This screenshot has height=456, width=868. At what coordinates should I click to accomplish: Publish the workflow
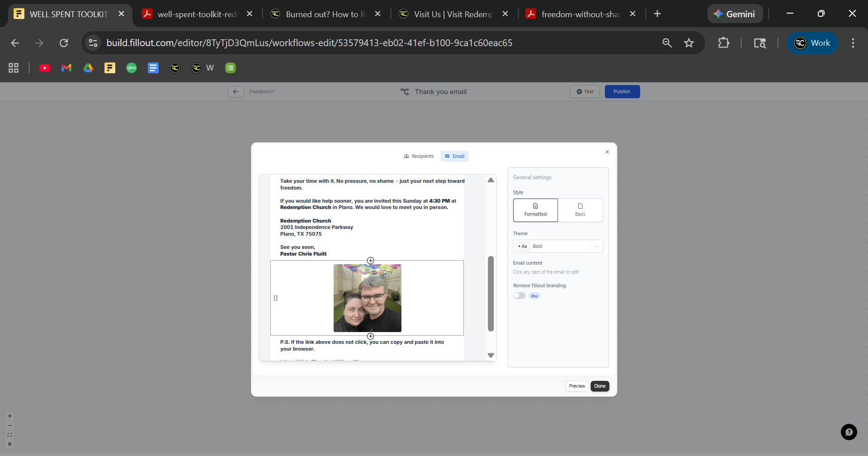(622, 92)
